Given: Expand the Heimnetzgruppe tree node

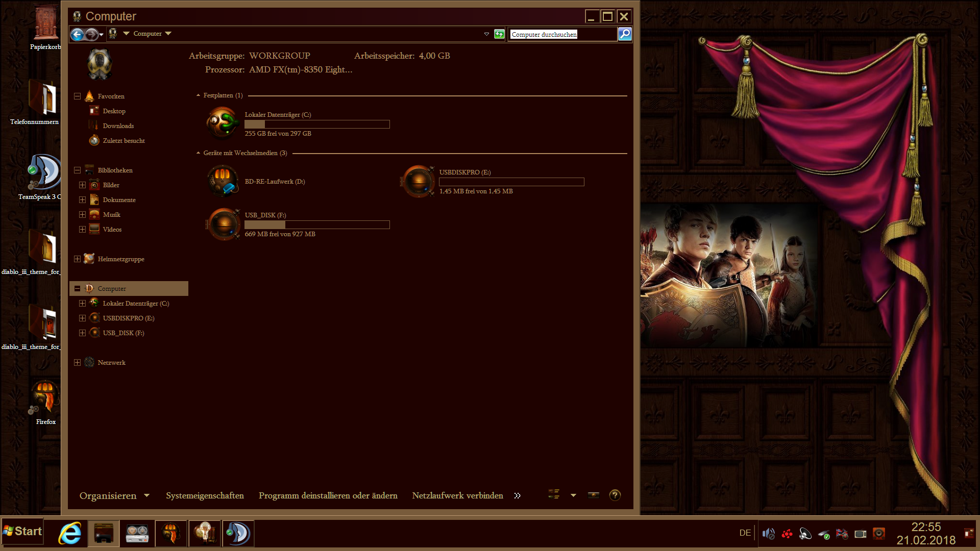Looking at the screenshot, I should click(77, 259).
